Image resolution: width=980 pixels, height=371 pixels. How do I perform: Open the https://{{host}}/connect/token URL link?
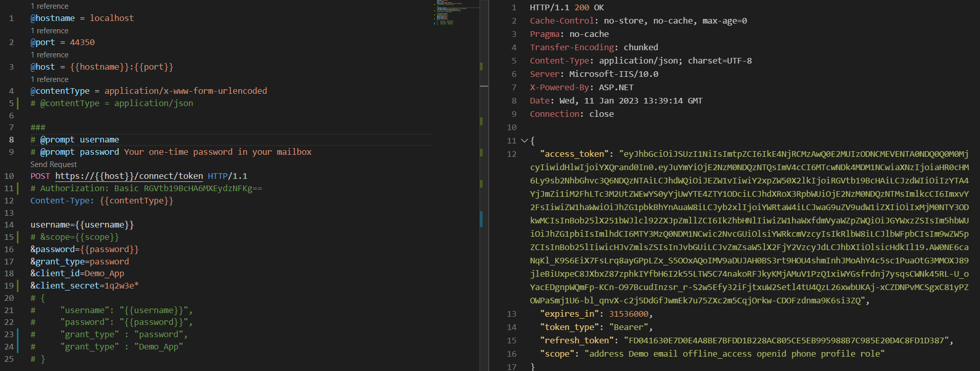129,176
